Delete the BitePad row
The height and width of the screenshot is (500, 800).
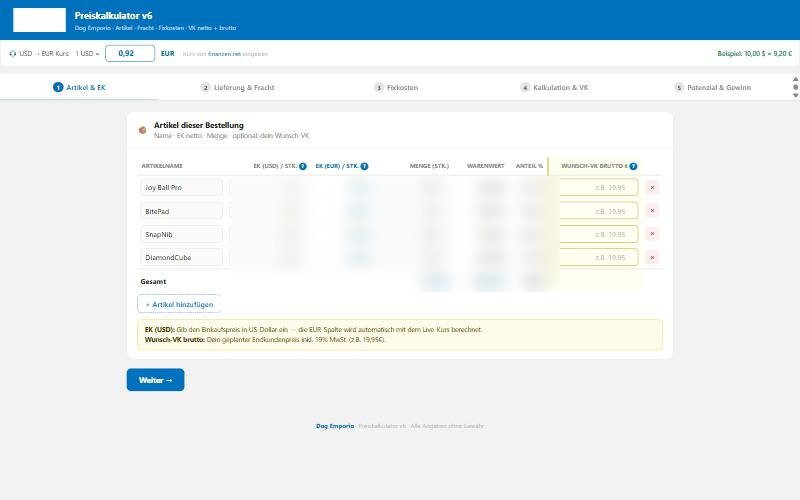652,211
